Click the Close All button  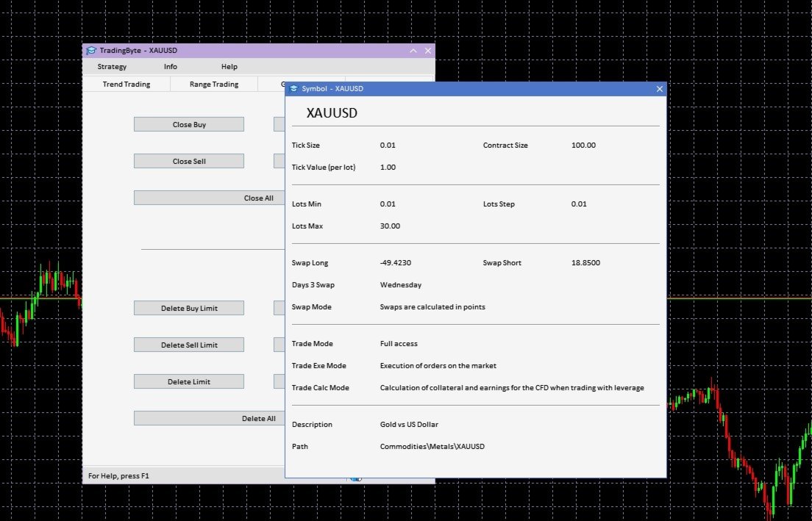(x=209, y=198)
